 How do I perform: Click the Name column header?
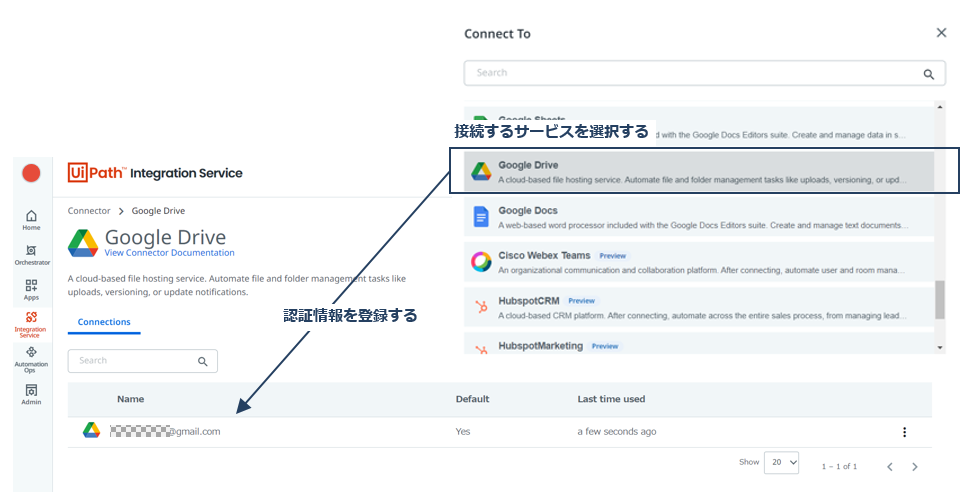130,399
